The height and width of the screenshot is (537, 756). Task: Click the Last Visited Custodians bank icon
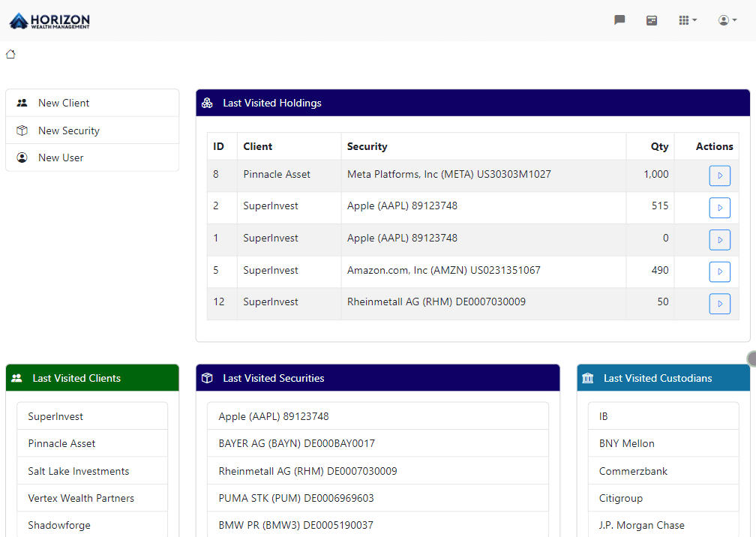pyautogui.click(x=588, y=379)
